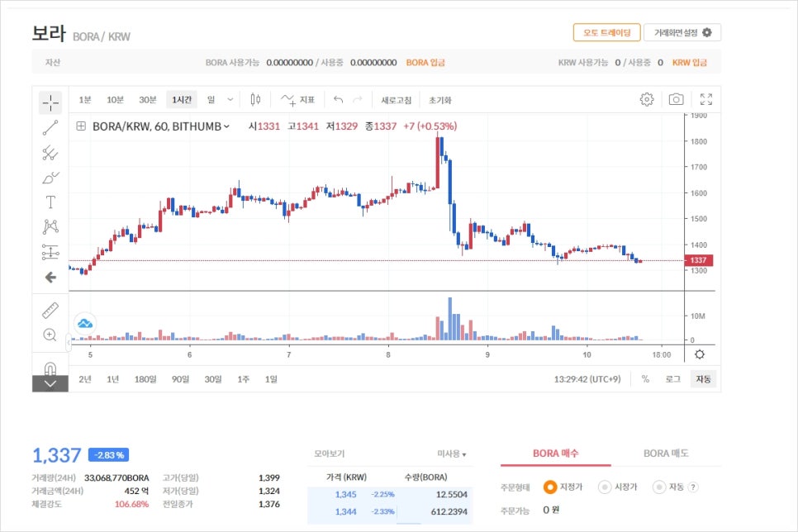Redo the chart action
The image size is (798, 532).
358,100
